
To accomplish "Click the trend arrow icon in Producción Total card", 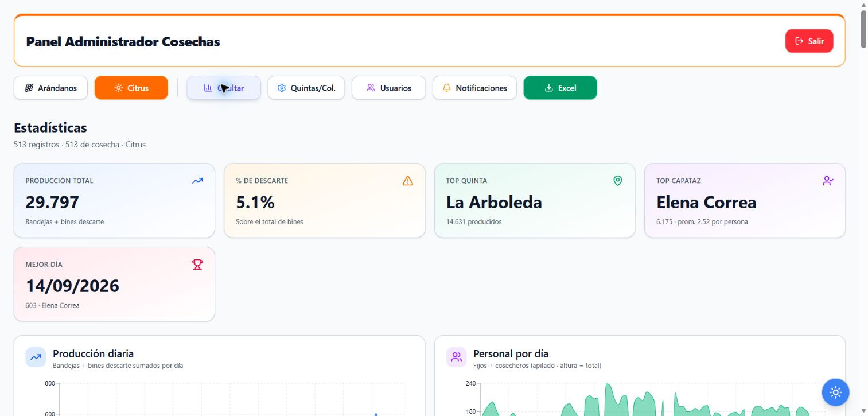I will click(x=197, y=181).
